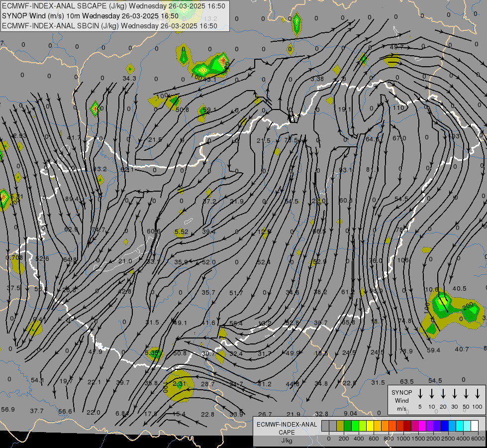487x448 pixels.
Task: Click the map value 110
Action: pos(398,108)
